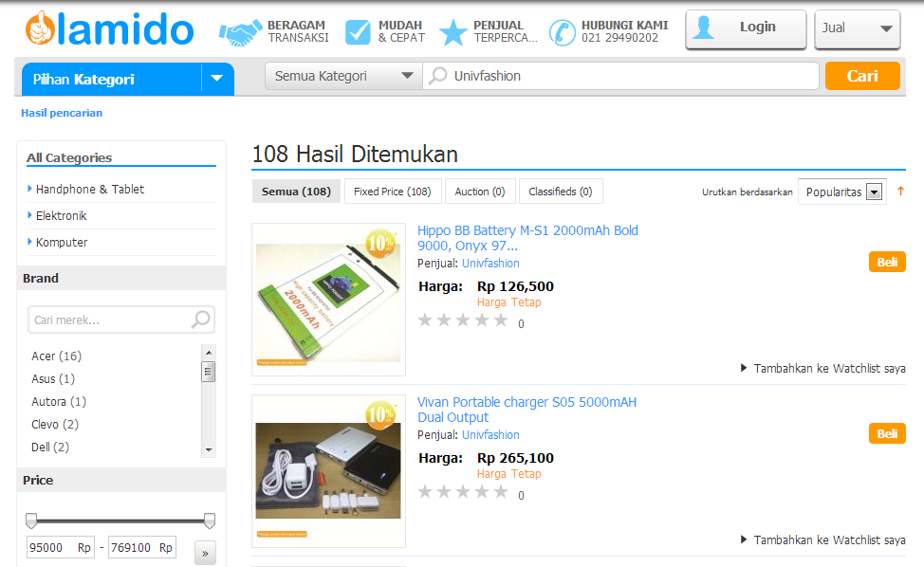Viewport: 924px width, 567px height.
Task: Open Hippo BB Battery M-S1 product link
Action: [527, 238]
